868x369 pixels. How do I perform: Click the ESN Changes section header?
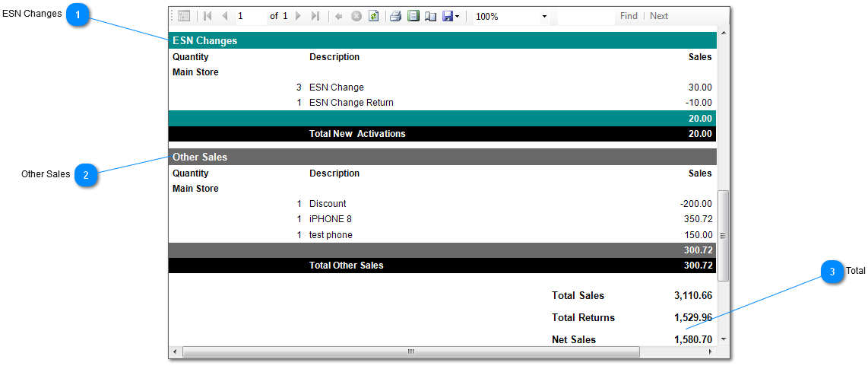coord(442,40)
